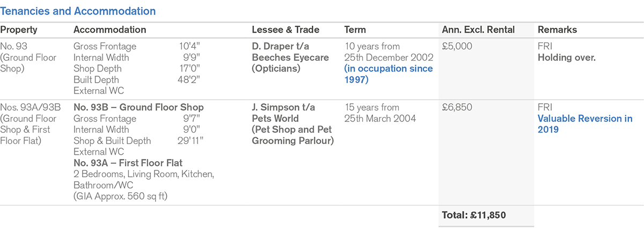Select 'No. 93B – Ground Floor Shop' subheading

pyautogui.click(x=130, y=107)
